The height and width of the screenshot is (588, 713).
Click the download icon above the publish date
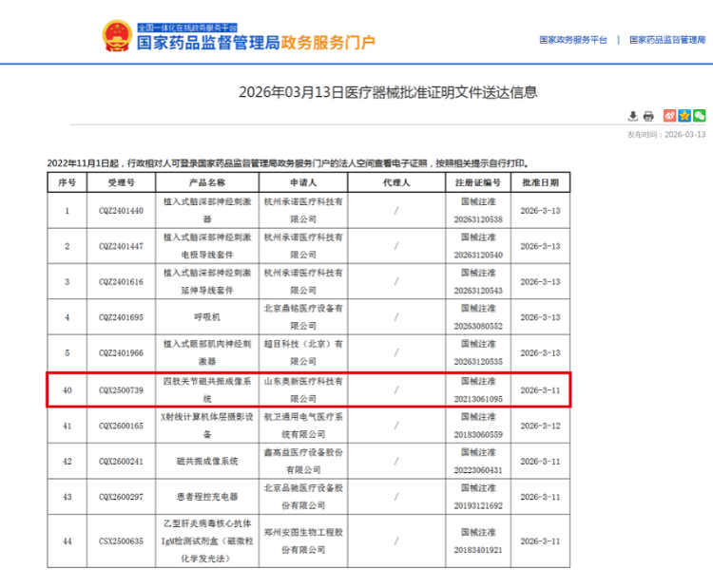click(x=634, y=116)
